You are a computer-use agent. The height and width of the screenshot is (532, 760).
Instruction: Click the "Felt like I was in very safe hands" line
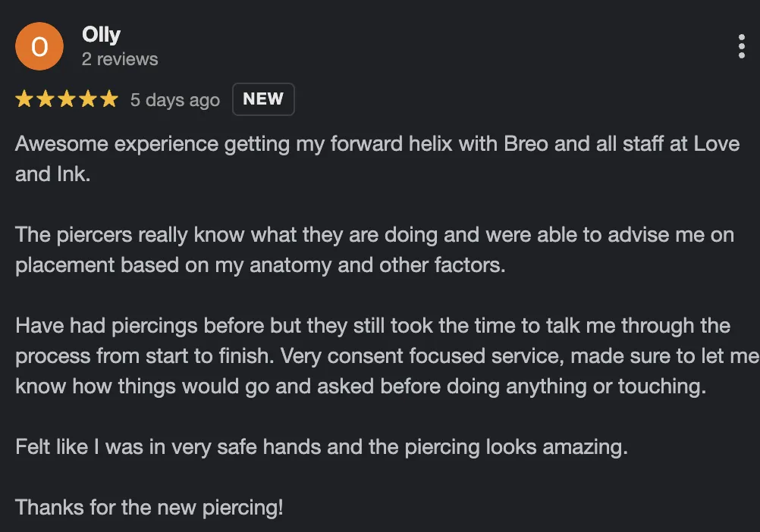pos(322,447)
